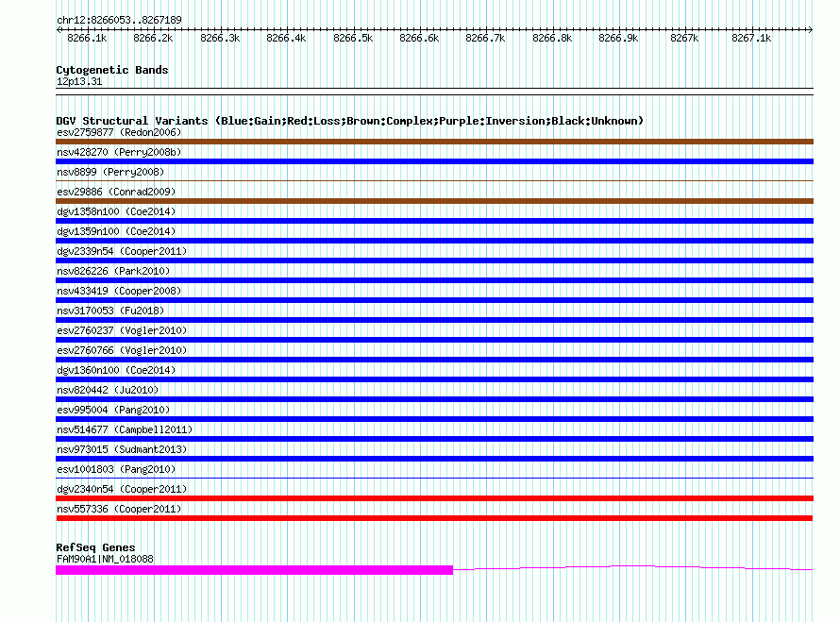This screenshot has width=840, height=622.
Task: Click the red bar under dgv2340n54
Action: [434, 498]
